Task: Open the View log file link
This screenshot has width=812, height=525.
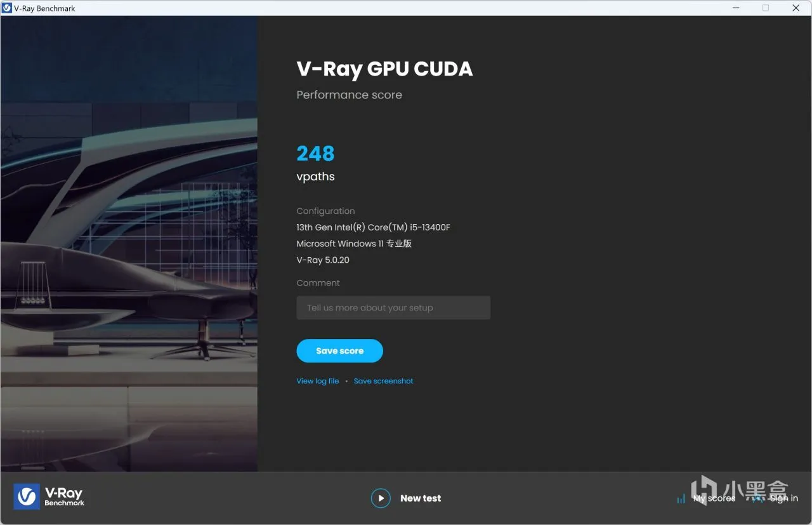Action: tap(318, 381)
